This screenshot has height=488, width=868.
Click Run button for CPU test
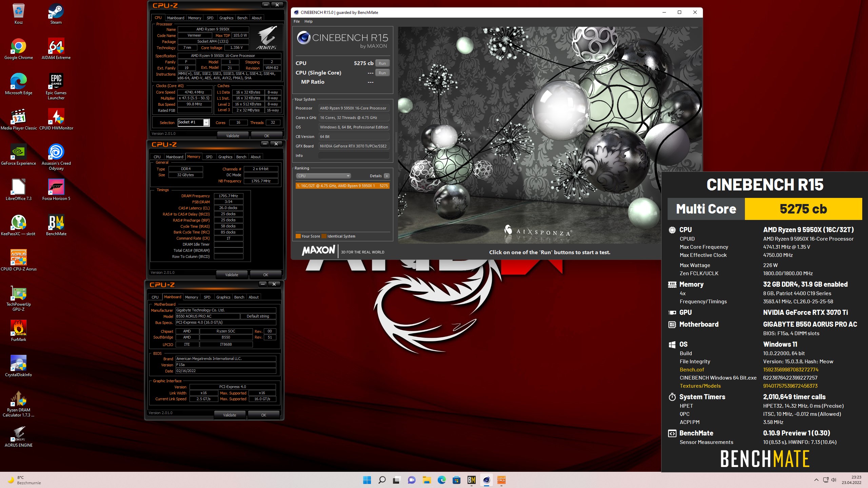(382, 63)
